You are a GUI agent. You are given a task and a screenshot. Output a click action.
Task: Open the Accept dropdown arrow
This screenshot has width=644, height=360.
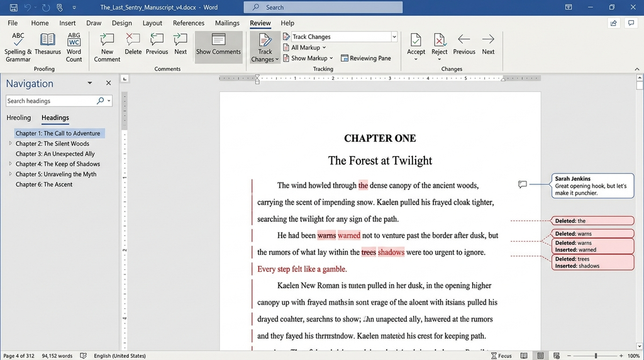click(416, 59)
